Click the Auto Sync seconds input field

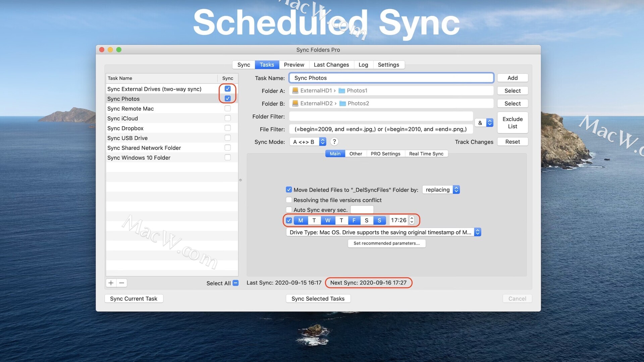pos(362,210)
